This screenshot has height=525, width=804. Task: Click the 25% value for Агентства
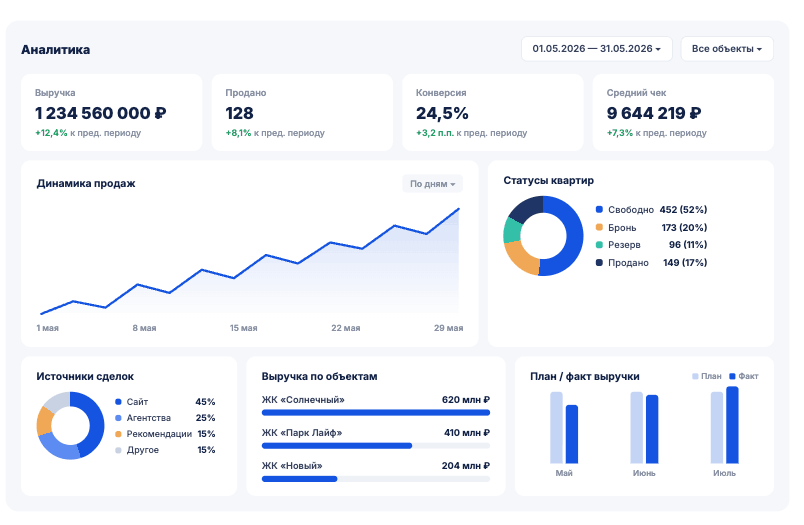pyautogui.click(x=205, y=418)
